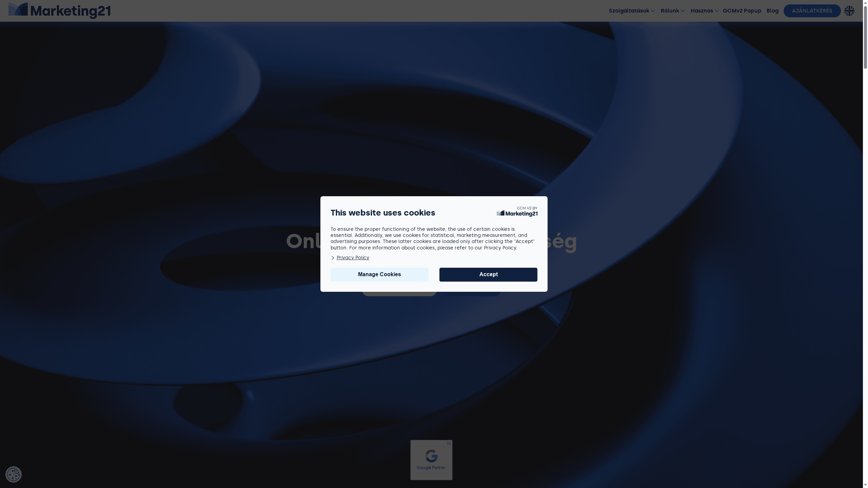Click the Marketing21 logo in the header
The width and height of the screenshot is (868, 488).
pos(59,11)
